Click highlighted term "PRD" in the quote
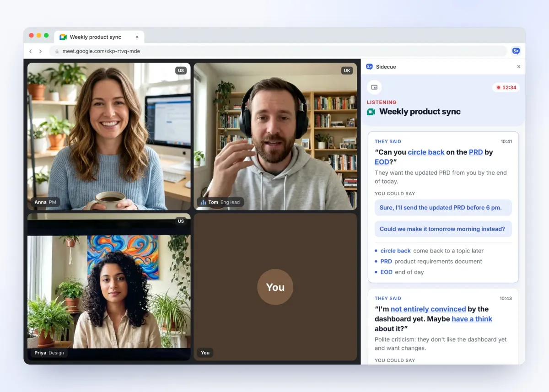 pos(476,152)
